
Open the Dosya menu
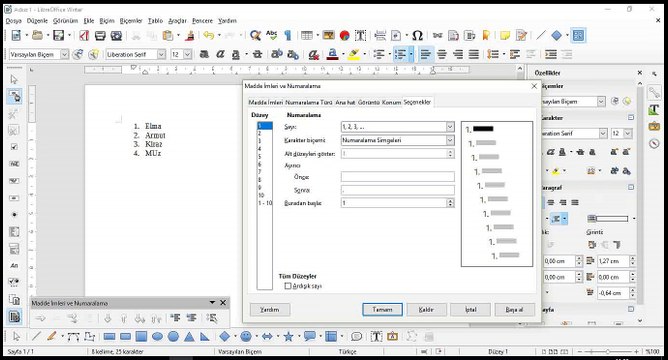click(14, 20)
